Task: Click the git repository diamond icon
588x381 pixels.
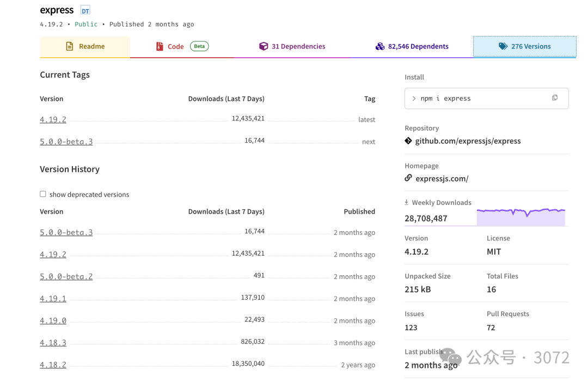Action: click(x=408, y=141)
